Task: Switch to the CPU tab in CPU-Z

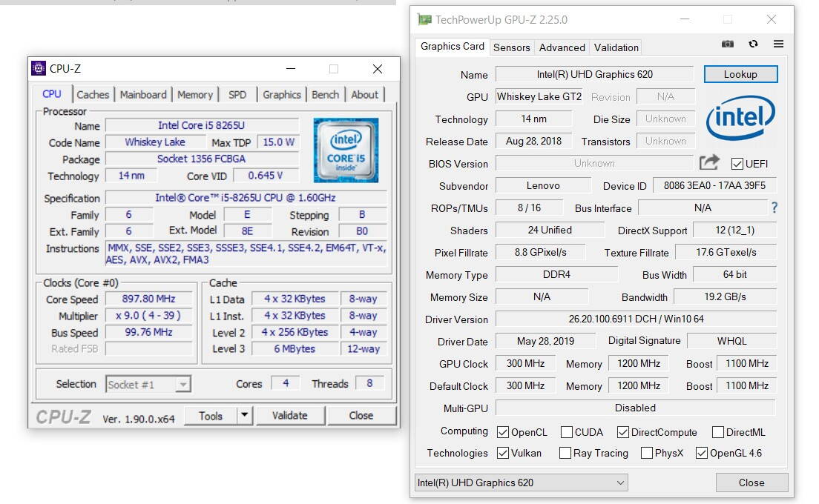Action: tap(52, 94)
